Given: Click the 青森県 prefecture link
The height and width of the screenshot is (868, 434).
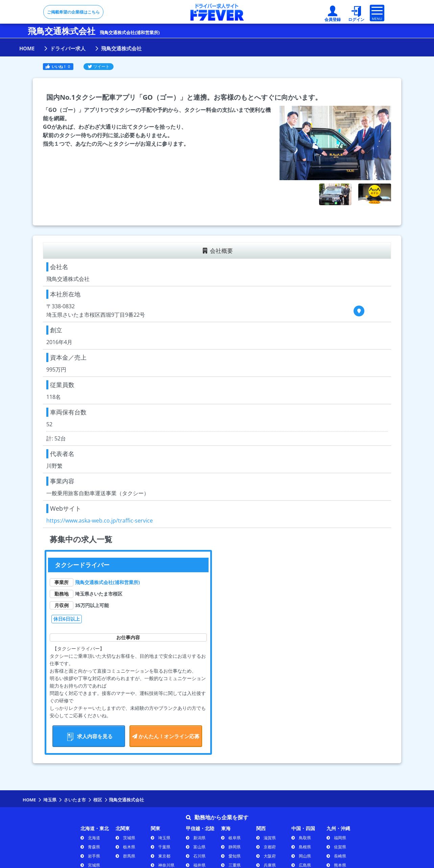Looking at the screenshot, I should tap(94, 847).
